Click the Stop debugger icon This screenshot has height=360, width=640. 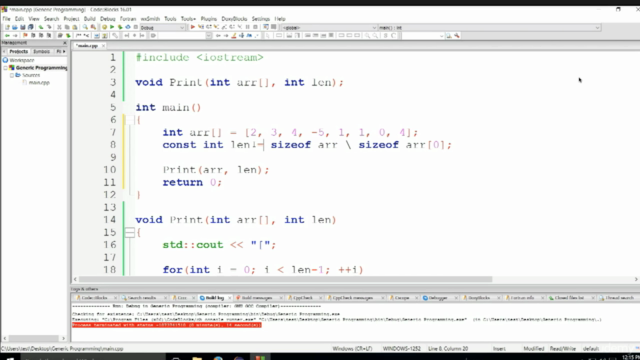tap(256, 27)
